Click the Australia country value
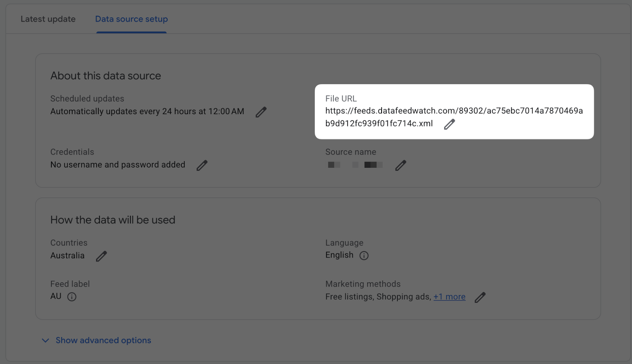 [x=67, y=256]
